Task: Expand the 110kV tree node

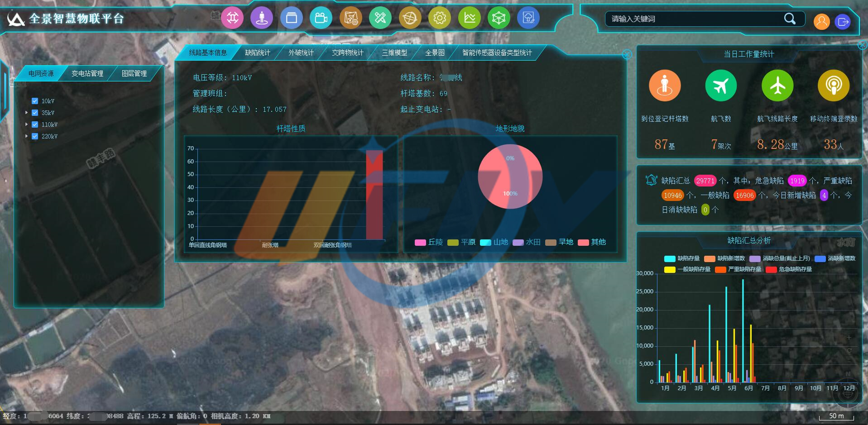Action: pyautogui.click(x=26, y=124)
